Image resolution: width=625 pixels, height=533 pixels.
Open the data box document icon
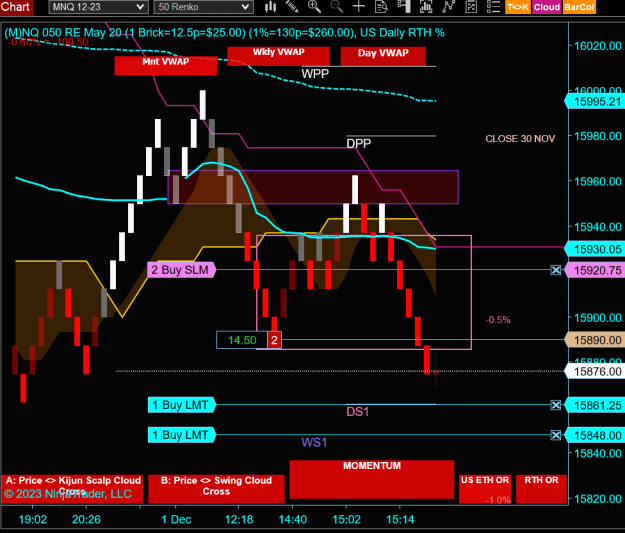click(x=381, y=6)
